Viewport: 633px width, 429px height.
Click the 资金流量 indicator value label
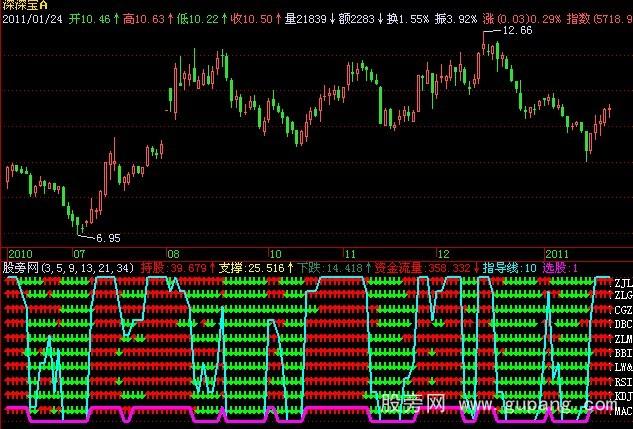tap(407, 268)
